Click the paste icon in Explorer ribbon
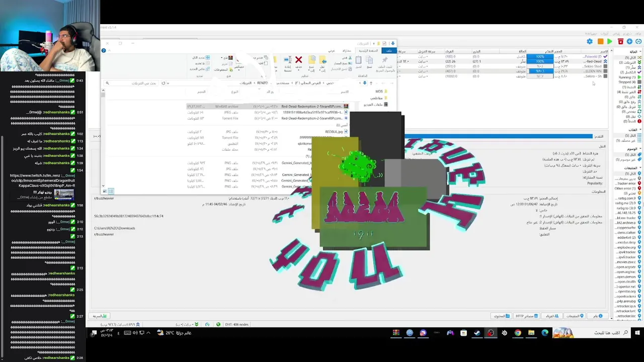 pyautogui.click(x=358, y=60)
